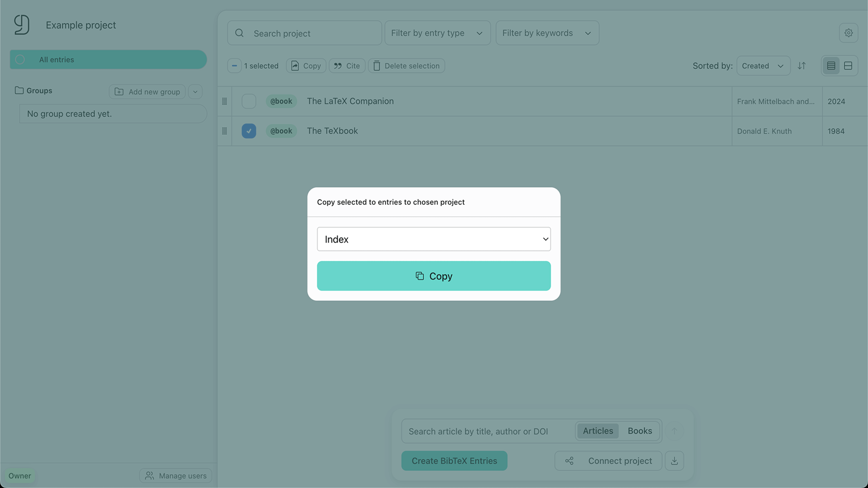Click the download export icon
This screenshot has width=868, height=488.
point(674,460)
